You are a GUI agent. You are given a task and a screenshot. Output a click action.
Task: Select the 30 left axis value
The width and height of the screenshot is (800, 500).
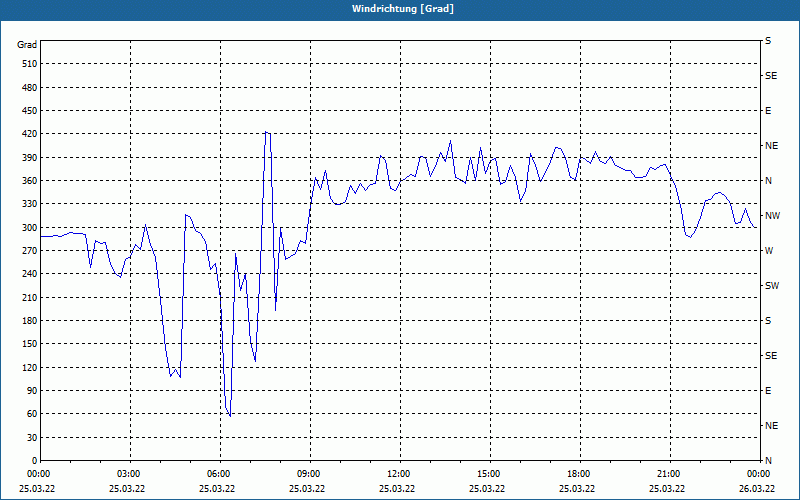pyautogui.click(x=32, y=437)
